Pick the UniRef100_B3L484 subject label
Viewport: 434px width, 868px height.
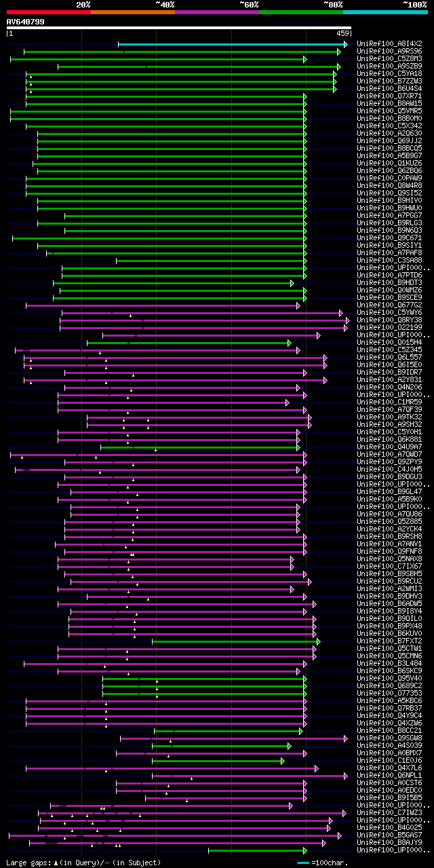[x=389, y=664]
